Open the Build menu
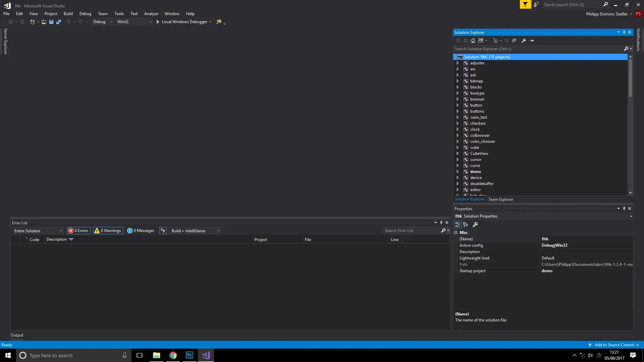Viewport: 644px width, 362px height. (x=68, y=14)
